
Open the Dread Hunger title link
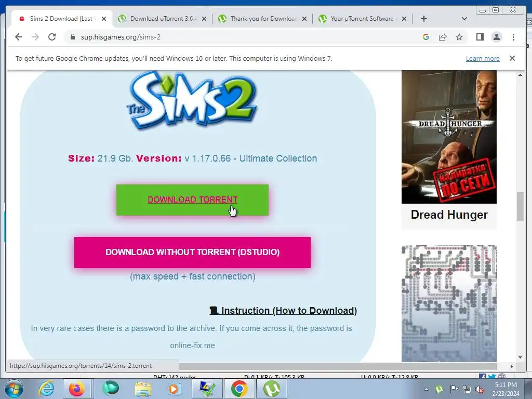449,215
